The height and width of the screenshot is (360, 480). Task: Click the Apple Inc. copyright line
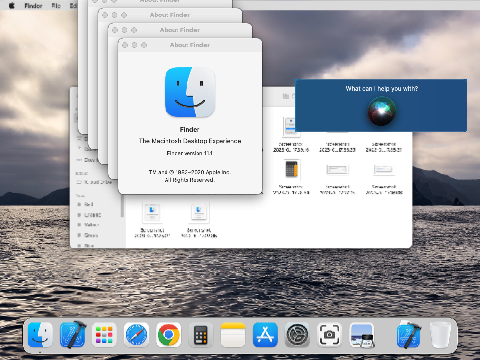[x=190, y=172]
